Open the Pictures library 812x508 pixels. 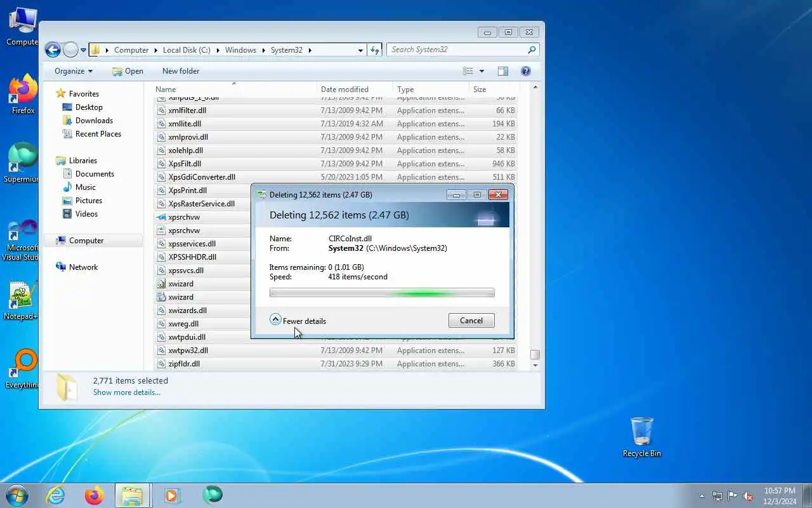point(88,201)
